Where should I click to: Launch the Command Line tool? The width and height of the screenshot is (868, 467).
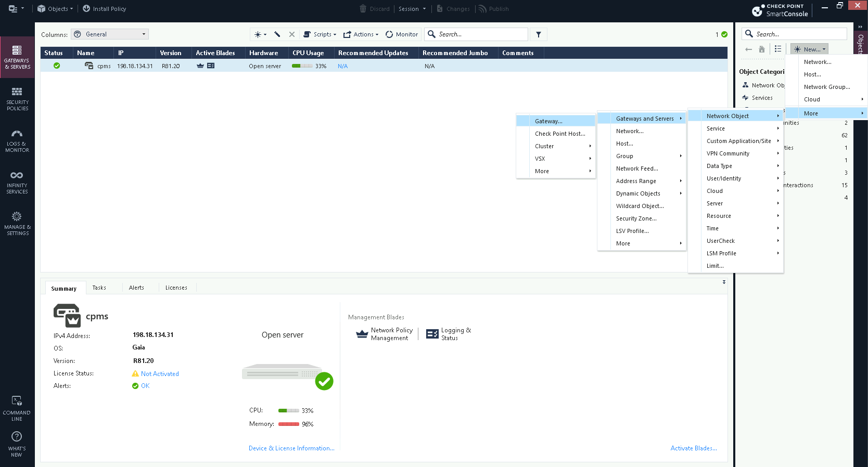click(17, 408)
